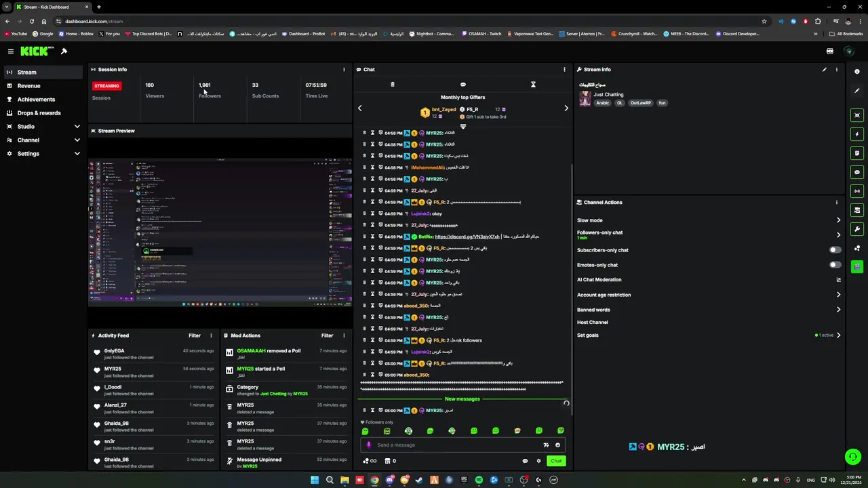Click the first green emote in the quick emotes row
The image size is (868, 488).
pyautogui.click(x=365, y=431)
